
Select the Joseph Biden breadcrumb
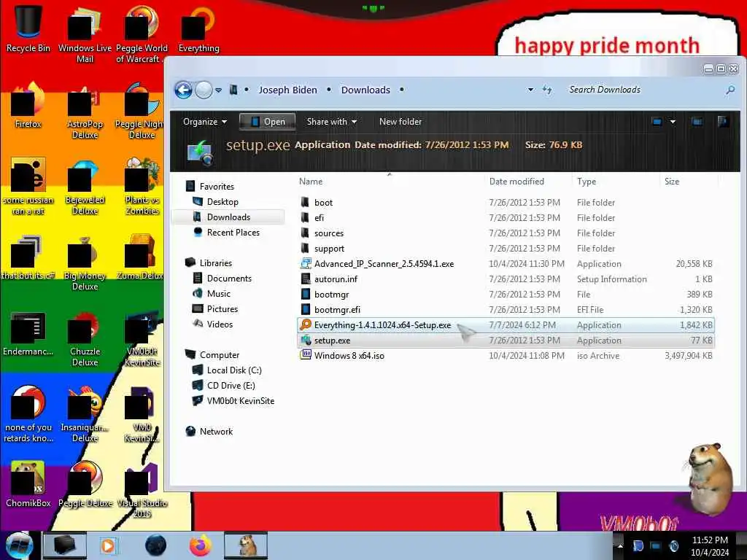point(287,90)
